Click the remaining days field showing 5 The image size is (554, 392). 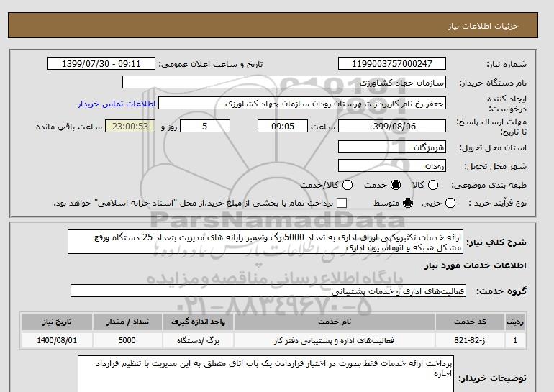[x=205, y=126]
